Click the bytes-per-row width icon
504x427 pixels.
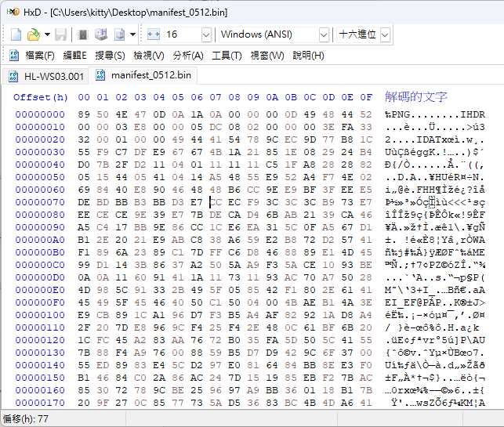[x=154, y=34]
